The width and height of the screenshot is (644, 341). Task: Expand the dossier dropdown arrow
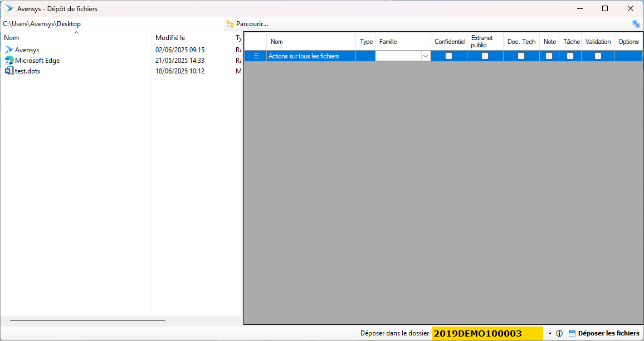pyautogui.click(x=550, y=334)
